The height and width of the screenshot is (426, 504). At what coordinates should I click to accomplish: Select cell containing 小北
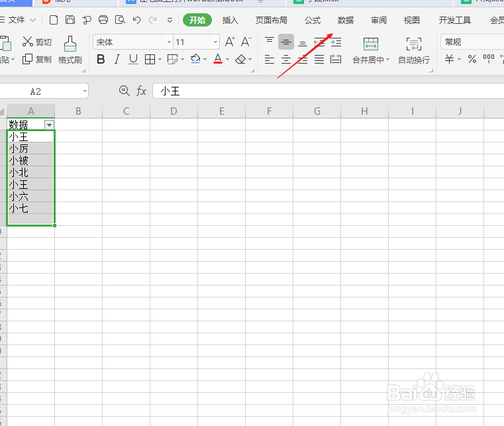pyautogui.click(x=30, y=172)
